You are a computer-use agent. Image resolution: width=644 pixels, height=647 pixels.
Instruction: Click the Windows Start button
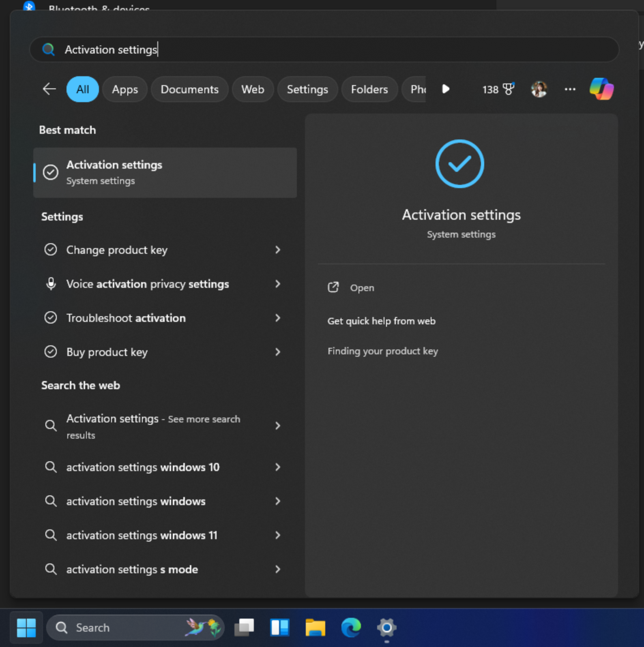point(26,628)
